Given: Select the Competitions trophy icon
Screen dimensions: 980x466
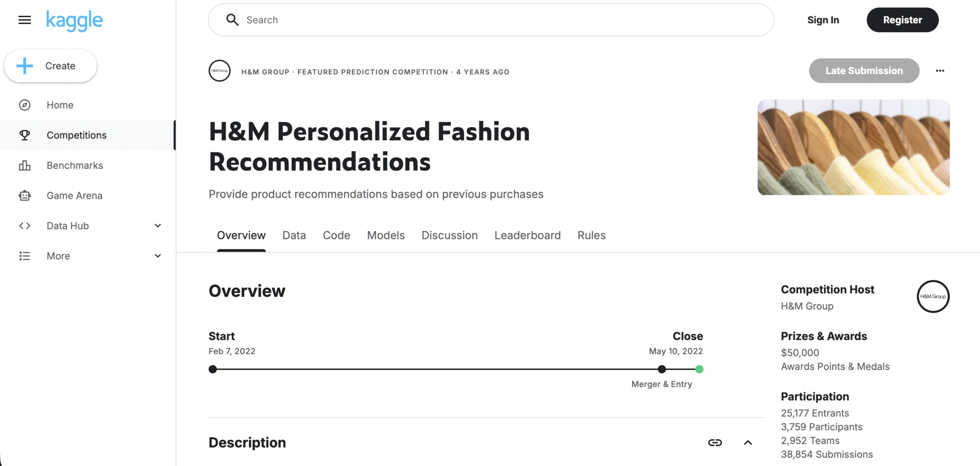Looking at the screenshot, I should point(24,135).
